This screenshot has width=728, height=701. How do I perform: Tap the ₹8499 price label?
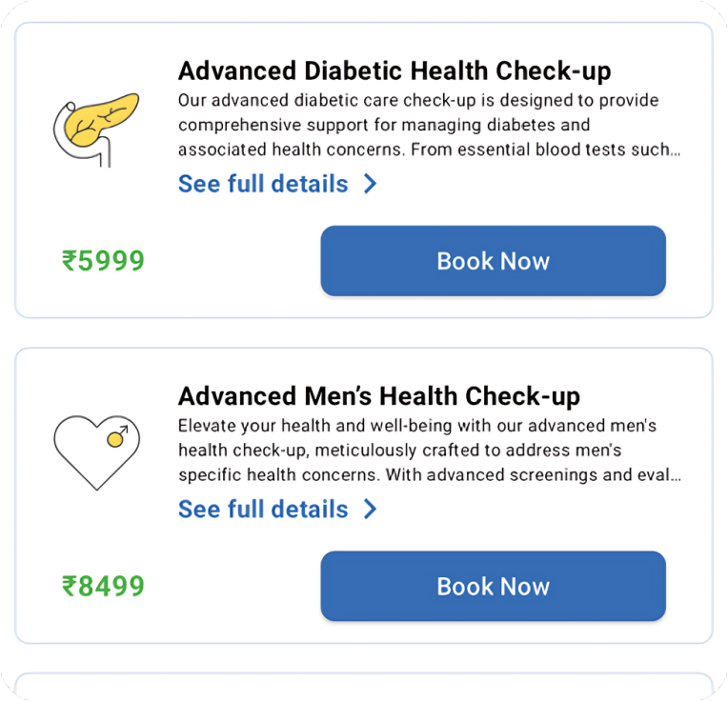tap(103, 587)
